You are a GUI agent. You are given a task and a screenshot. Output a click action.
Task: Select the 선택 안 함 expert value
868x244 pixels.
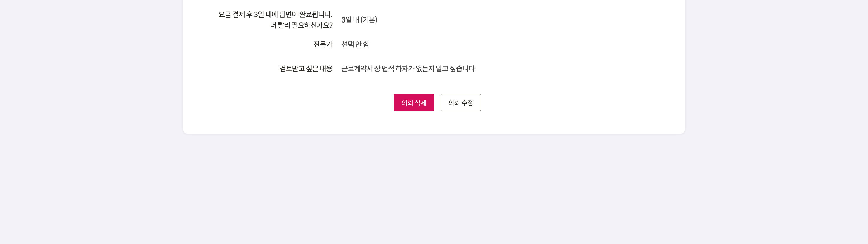tap(355, 44)
